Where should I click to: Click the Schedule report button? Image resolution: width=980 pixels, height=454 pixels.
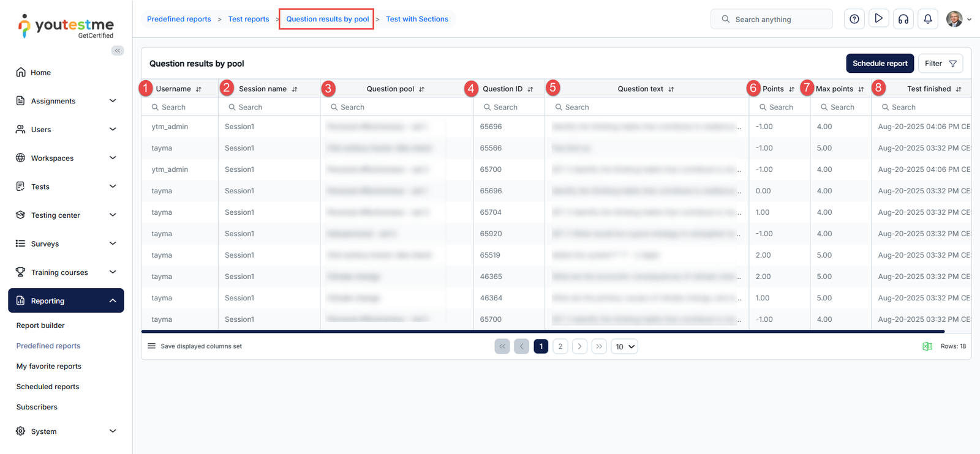[880, 64]
